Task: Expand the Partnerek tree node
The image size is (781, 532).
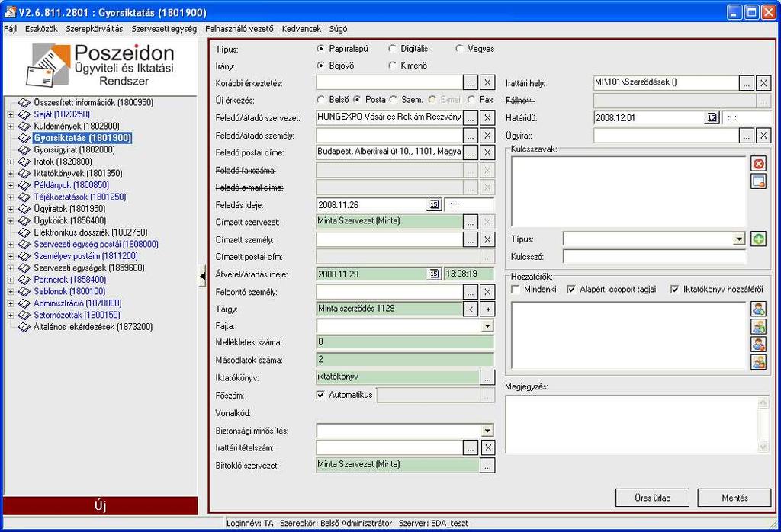Action: [11, 280]
